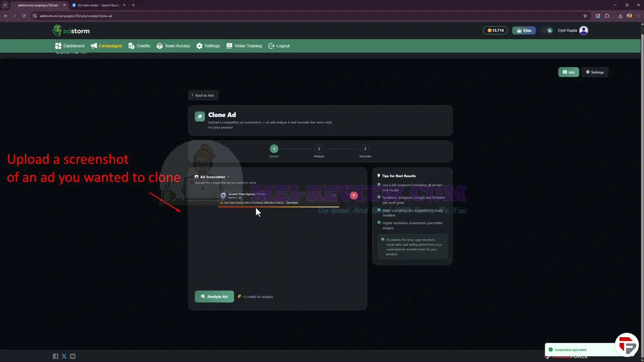Open the Facebook footer icon
The width and height of the screenshot is (644, 362).
pos(55,356)
